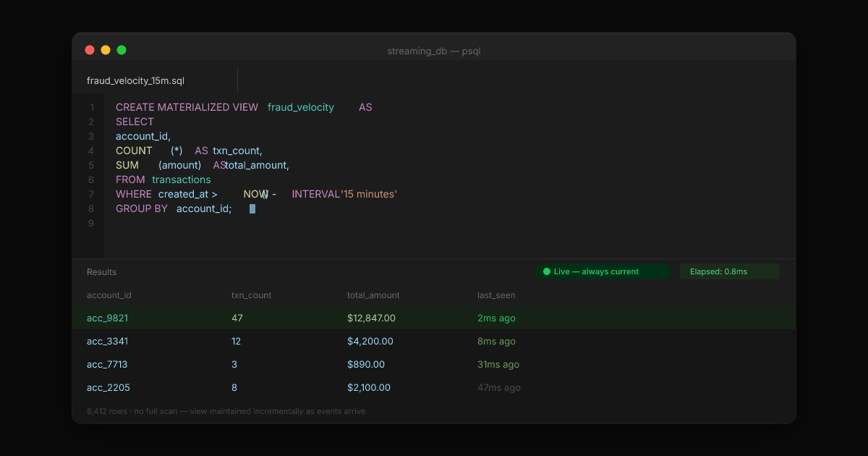Click 'txn_count,' alias on line 4
The image size is (868, 456).
[x=237, y=151]
